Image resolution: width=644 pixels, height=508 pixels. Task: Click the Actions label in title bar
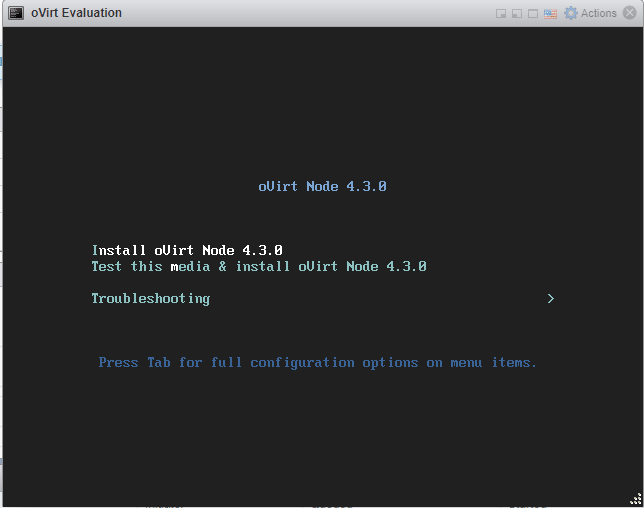(598, 13)
